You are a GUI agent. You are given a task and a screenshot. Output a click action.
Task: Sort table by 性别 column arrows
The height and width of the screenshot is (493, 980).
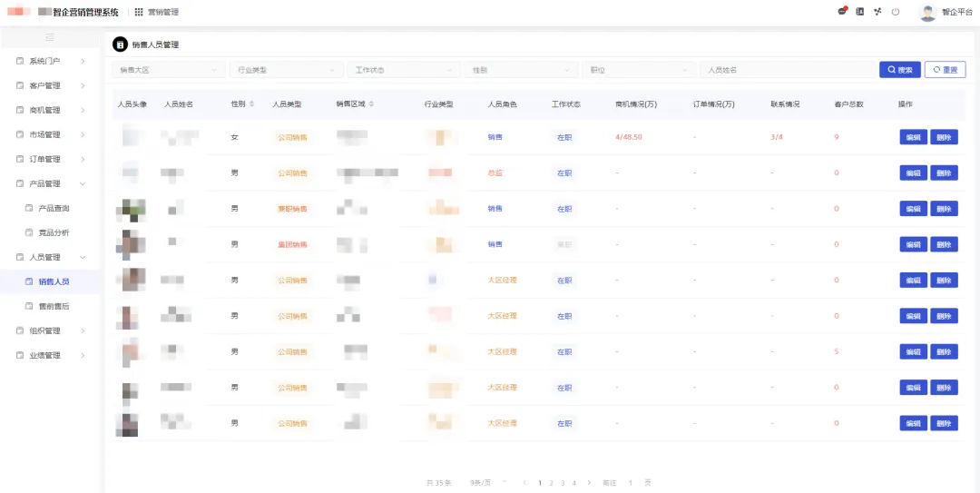[x=252, y=104]
